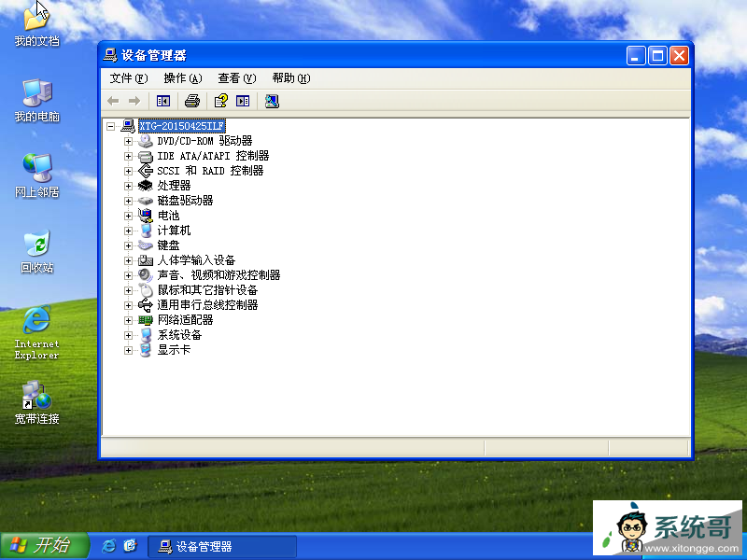This screenshot has width=747, height=560.
Task: Open the Properties help toolbar icon
Action: pos(221,101)
